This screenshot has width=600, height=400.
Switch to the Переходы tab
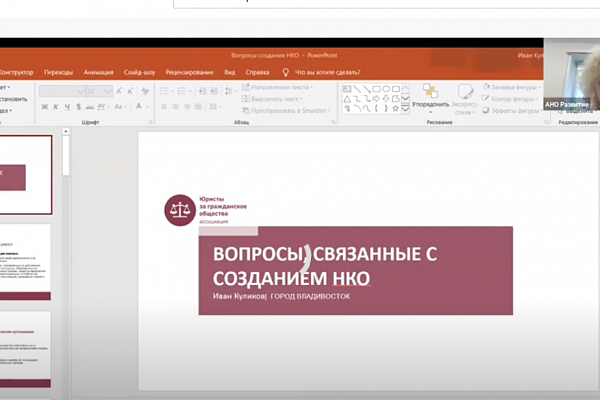click(58, 72)
